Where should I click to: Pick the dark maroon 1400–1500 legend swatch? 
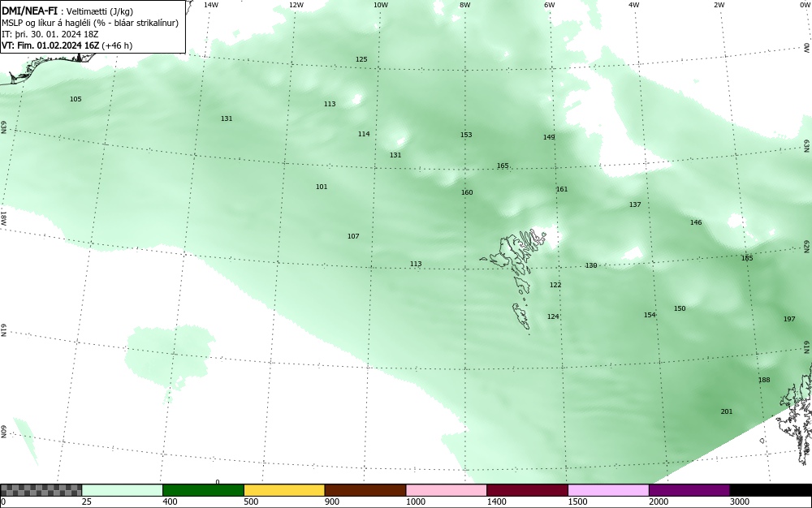click(x=527, y=490)
